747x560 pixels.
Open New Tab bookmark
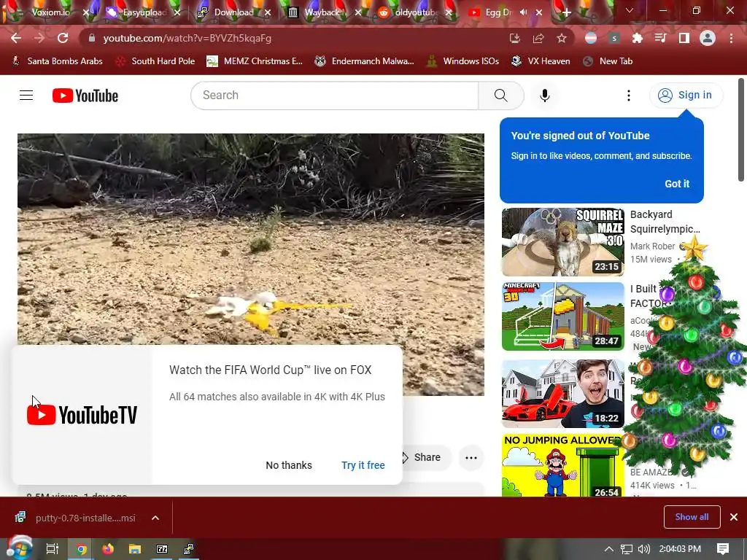click(x=608, y=61)
